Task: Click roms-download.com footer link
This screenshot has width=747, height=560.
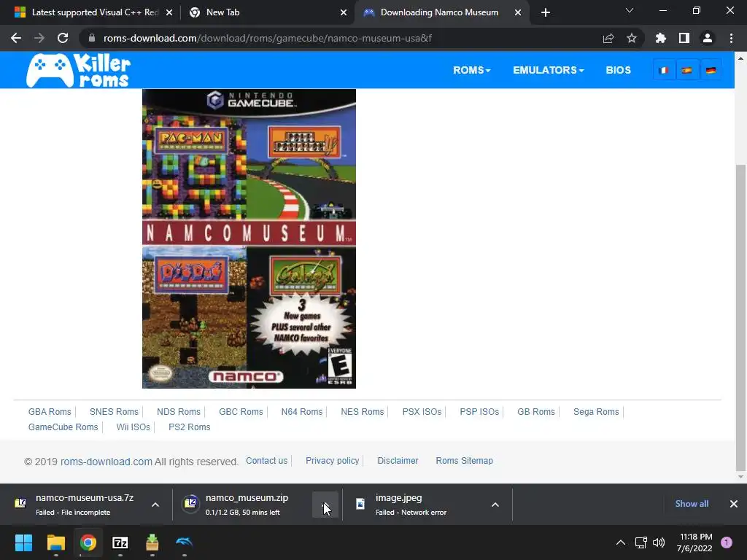Action: pyautogui.click(x=107, y=462)
